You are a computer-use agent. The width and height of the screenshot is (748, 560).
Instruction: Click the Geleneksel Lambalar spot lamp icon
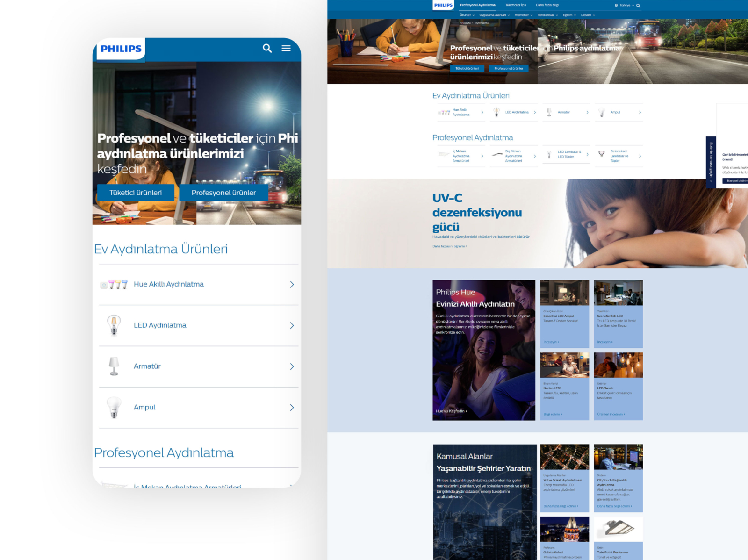602,154
